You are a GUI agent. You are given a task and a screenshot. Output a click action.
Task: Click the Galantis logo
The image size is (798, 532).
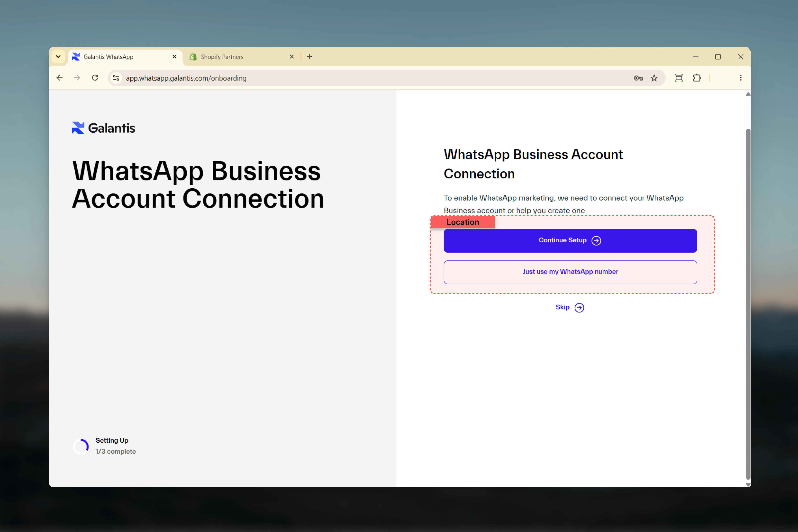point(103,128)
